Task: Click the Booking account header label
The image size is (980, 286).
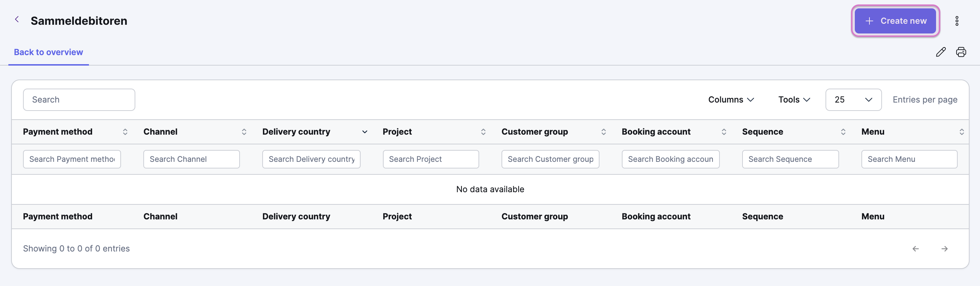Action: point(656,132)
